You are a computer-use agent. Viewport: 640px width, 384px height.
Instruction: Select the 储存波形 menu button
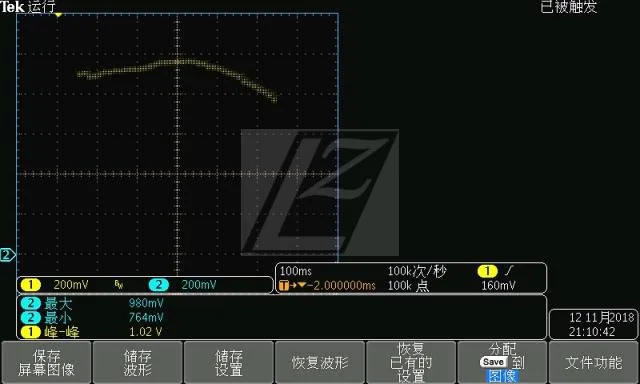[138, 362]
